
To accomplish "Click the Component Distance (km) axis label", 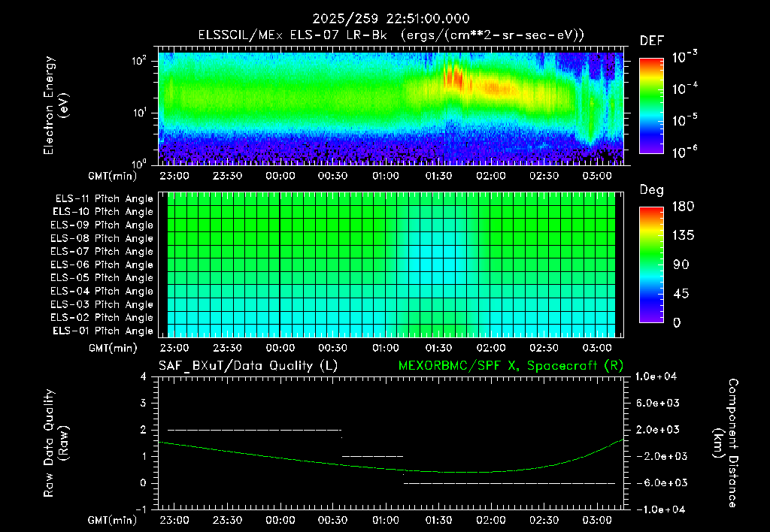I will coord(726,443).
